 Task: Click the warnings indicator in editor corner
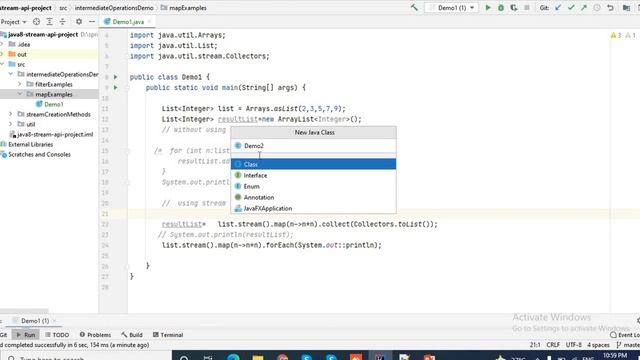coord(623,35)
